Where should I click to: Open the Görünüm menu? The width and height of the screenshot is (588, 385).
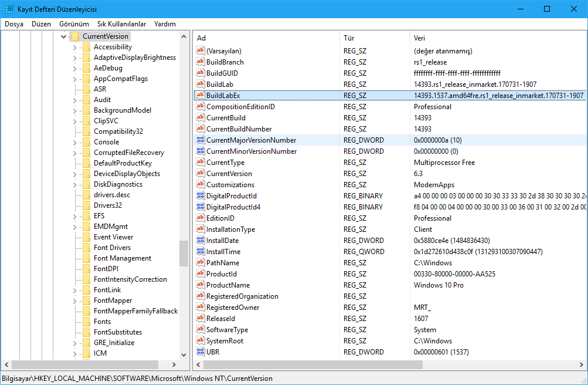(74, 24)
